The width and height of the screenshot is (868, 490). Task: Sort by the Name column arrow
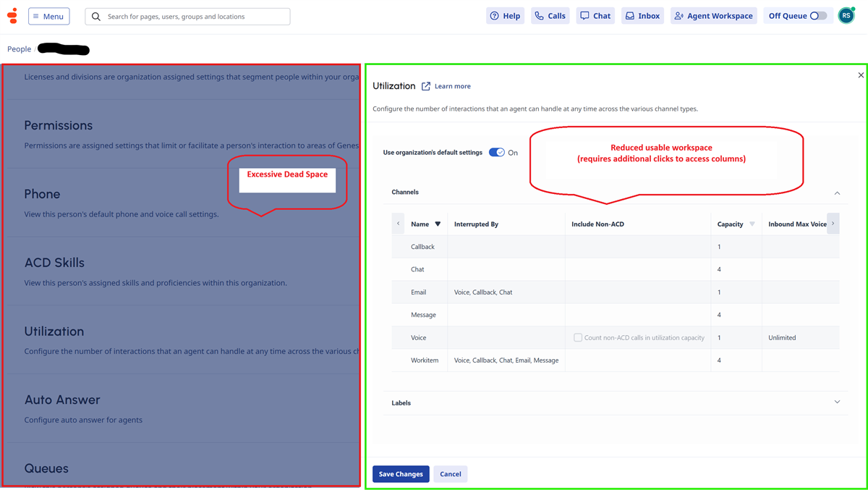(x=438, y=224)
